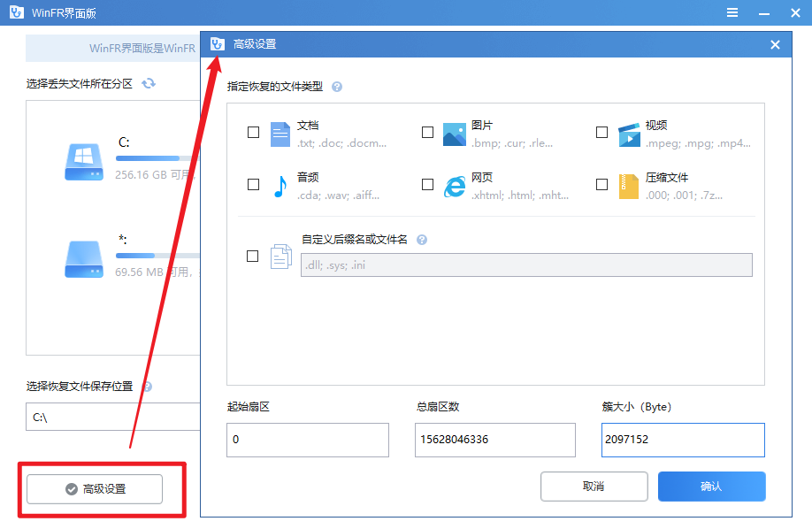Tick the 自定义后缀名或文件名 checkbox
Image resolution: width=812 pixels, height=529 pixels.
252,256
